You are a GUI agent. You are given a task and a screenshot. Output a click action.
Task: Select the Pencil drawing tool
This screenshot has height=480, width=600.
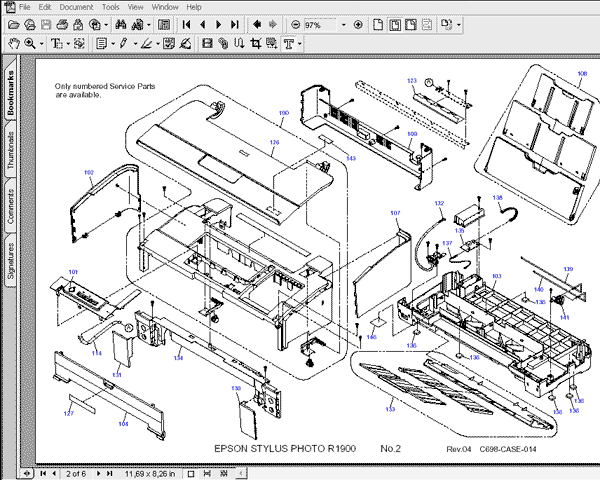click(123, 44)
